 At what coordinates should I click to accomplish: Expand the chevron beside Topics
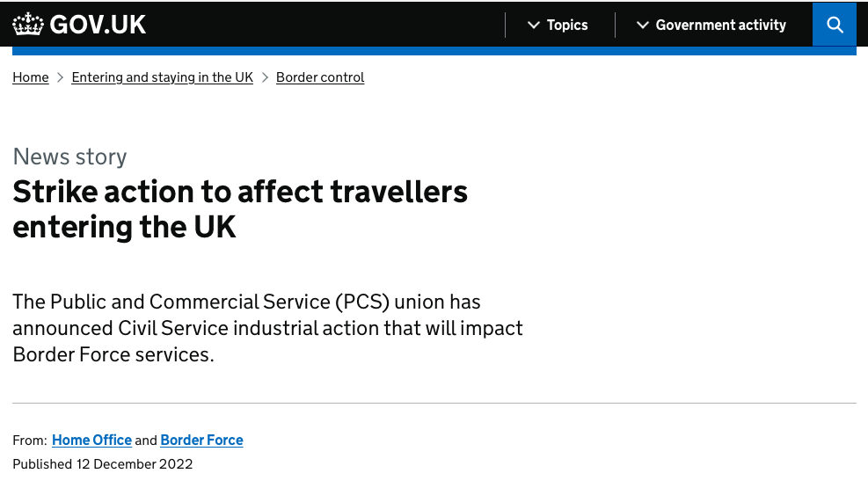coord(533,25)
